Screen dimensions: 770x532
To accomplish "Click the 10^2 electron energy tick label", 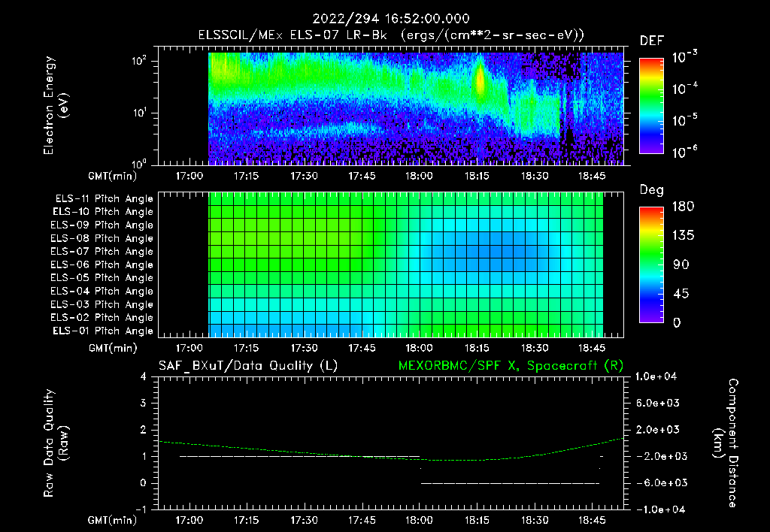I will pos(139,62).
